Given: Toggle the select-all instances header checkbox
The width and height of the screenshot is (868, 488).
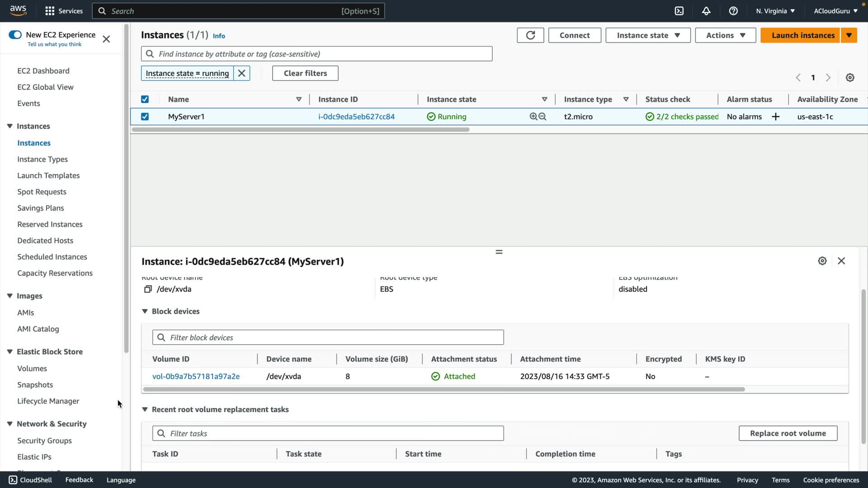Looking at the screenshot, I should pos(145,99).
